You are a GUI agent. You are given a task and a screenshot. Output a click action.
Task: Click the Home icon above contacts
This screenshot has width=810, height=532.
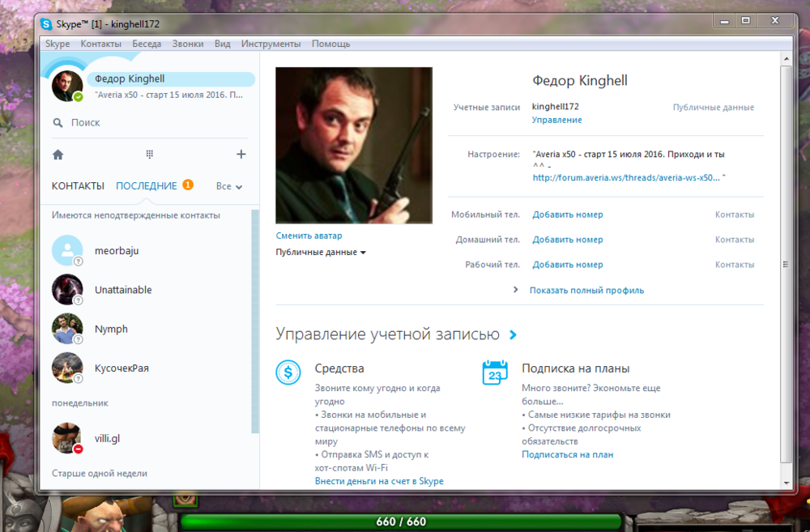pyautogui.click(x=59, y=153)
